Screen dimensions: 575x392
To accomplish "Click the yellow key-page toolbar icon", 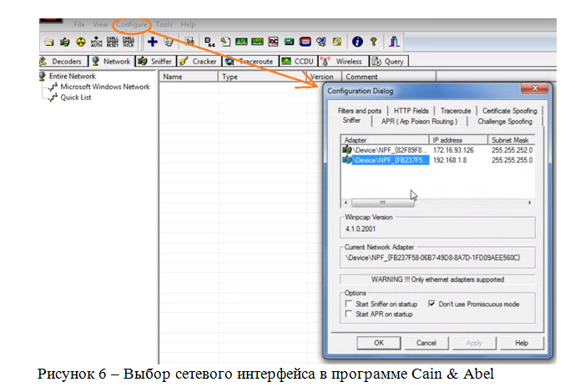I will pyautogui.click(x=337, y=42).
